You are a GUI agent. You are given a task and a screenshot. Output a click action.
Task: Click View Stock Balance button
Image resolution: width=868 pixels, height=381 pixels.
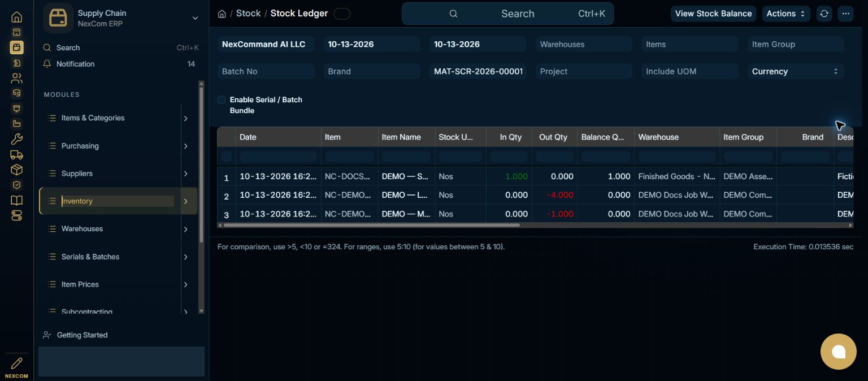coord(713,14)
